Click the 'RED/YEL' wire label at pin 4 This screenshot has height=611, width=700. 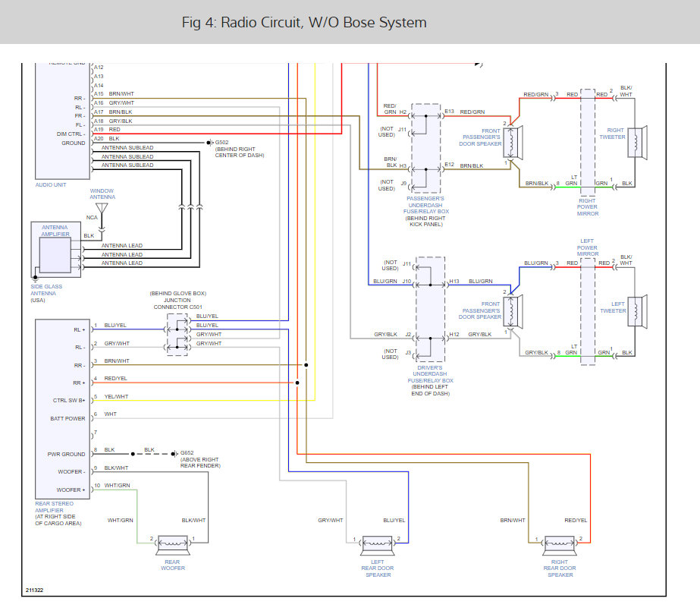click(x=115, y=378)
